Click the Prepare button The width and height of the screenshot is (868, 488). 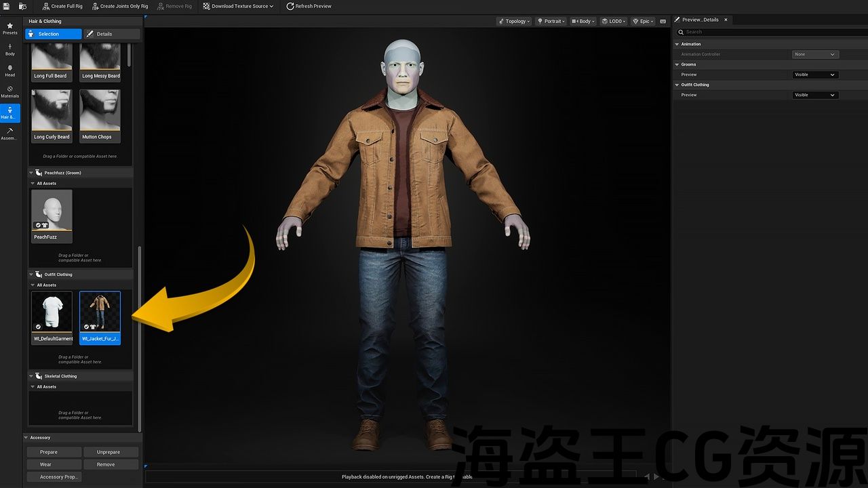coord(54,452)
